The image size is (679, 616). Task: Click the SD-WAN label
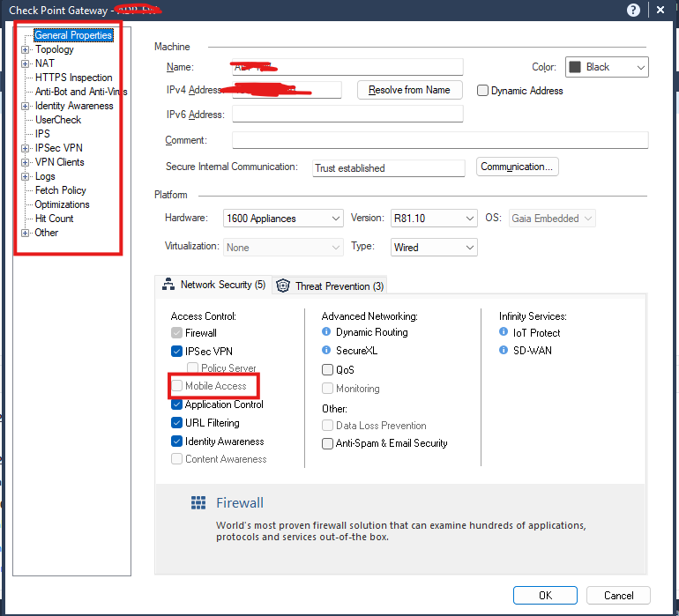pos(533,350)
